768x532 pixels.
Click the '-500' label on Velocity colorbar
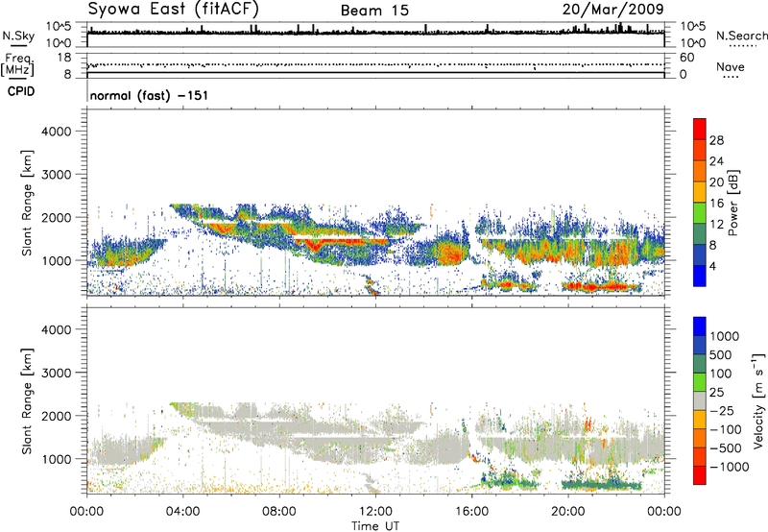[726, 448]
